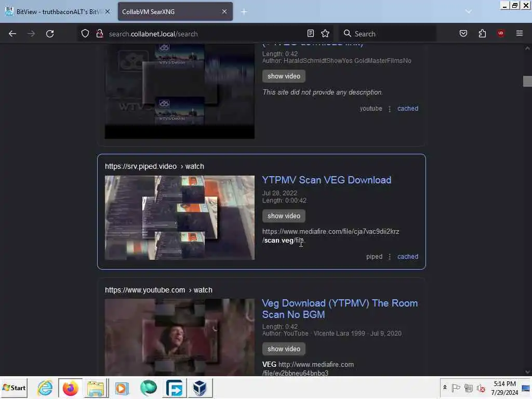Image resolution: width=532 pixels, height=399 pixels.
Task: Open Windows Explorer folder taskbar icon
Action: (96, 388)
